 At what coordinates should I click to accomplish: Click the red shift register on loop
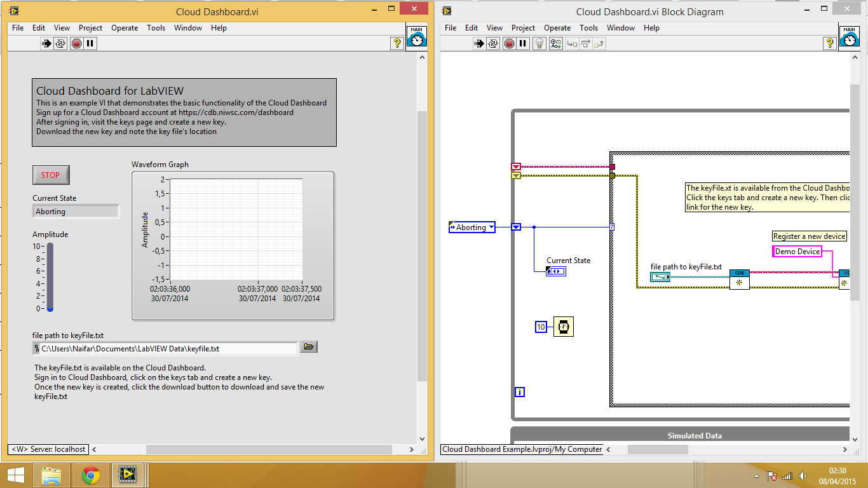[516, 166]
